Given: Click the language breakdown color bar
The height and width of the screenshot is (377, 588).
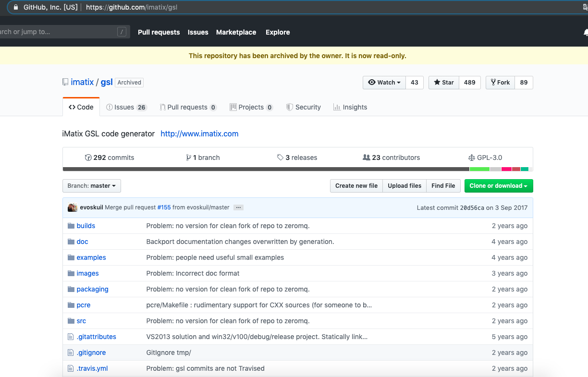Looking at the screenshot, I should click(x=298, y=169).
